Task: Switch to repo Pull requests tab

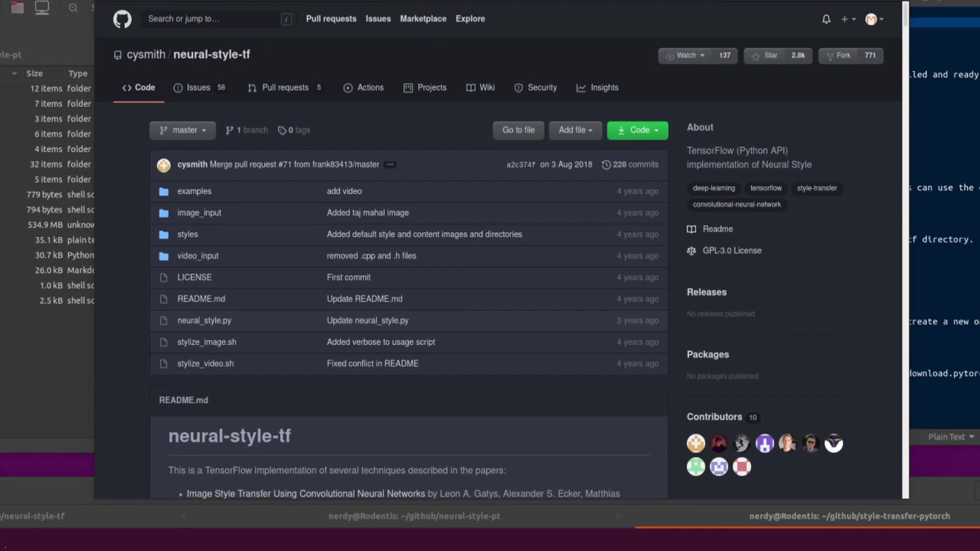Action: 285,88
